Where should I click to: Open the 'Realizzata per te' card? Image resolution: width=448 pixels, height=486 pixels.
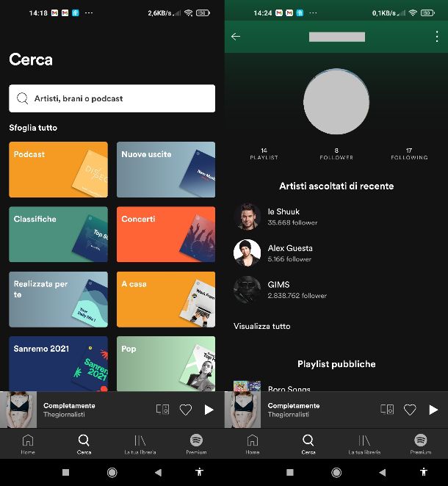click(x=58, y=300)
